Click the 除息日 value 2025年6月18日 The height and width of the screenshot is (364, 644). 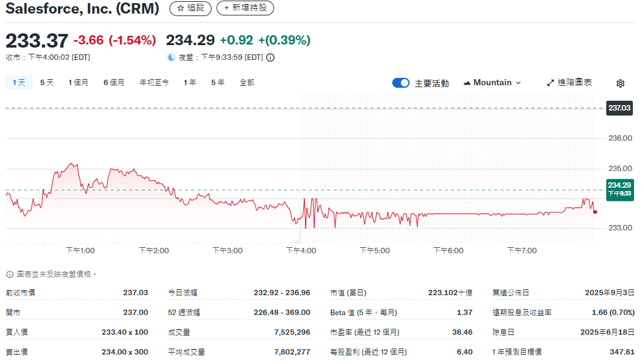[x=608, y=332]
